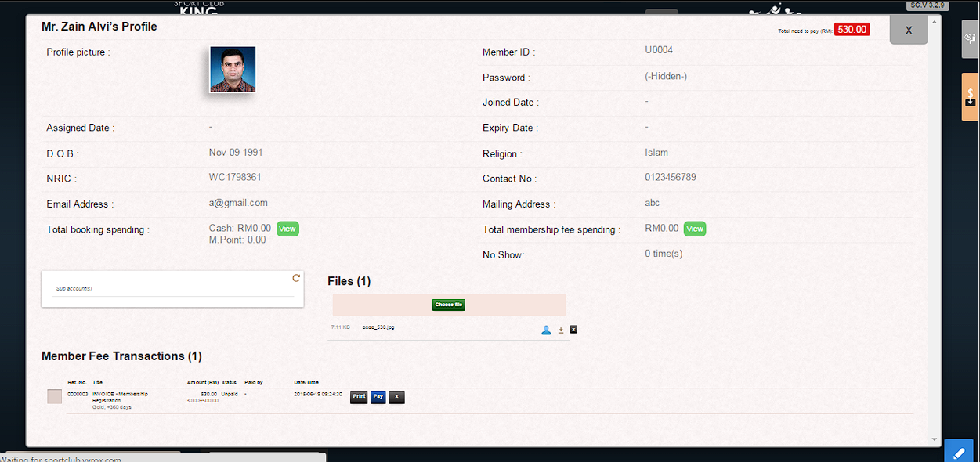Pay the unpaid membership invoice
980x462 pixels.
378,397
